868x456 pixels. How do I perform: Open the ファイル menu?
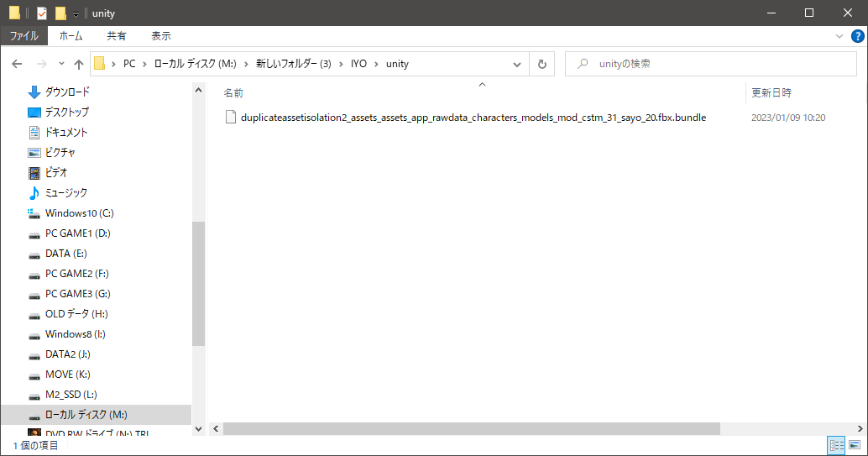click(x=24, y=36)
